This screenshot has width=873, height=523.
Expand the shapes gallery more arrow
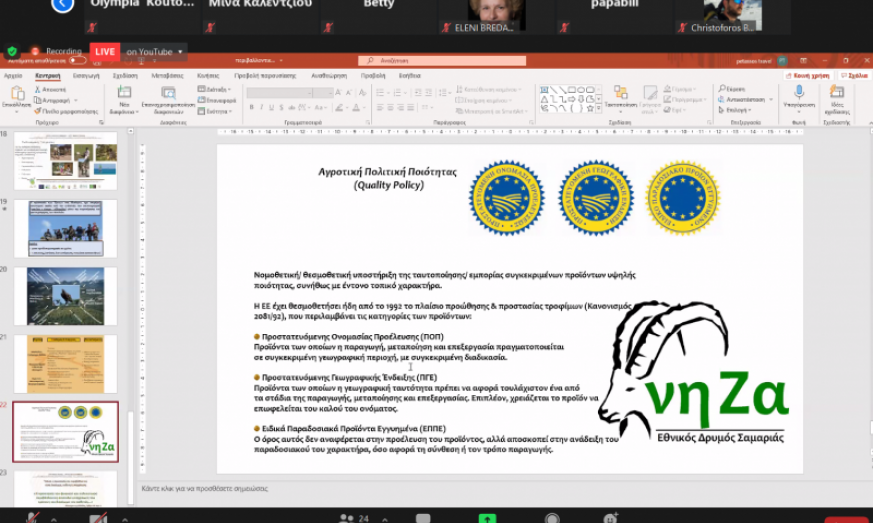click(x=599, y=109)
